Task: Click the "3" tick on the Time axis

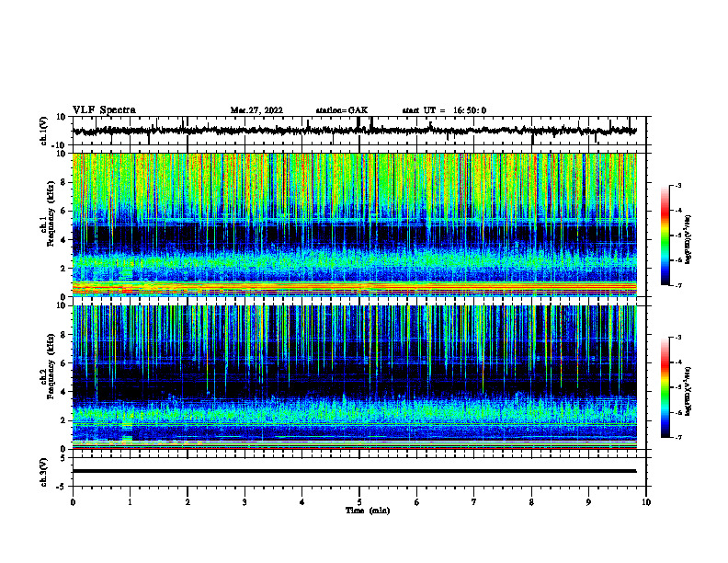Action: click(x=245, y=502)
